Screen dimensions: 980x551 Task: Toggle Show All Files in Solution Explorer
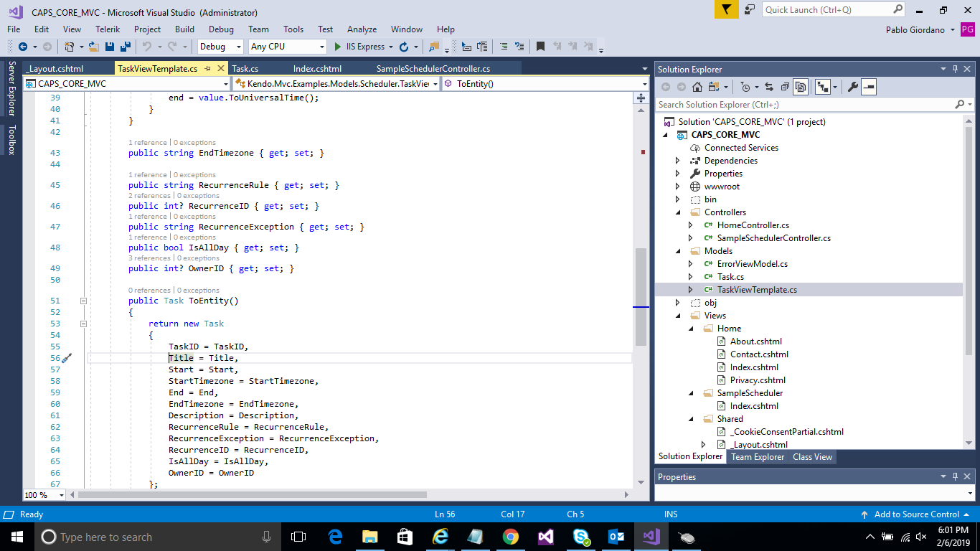tap(801, 87)
